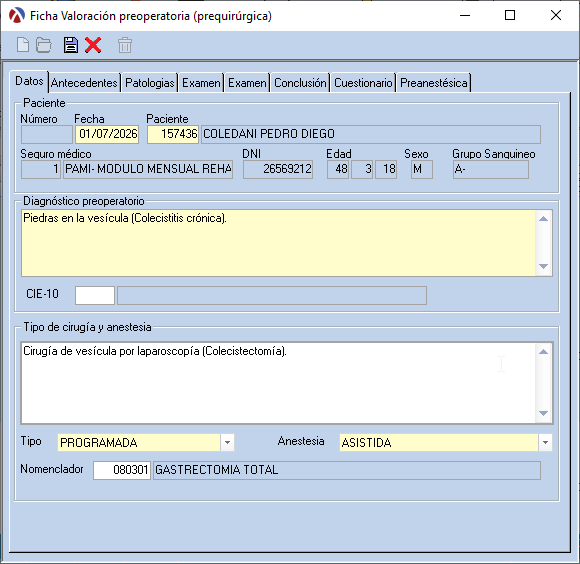
Task: Click the up scroll arrow in the cirugía text area
Action: 543,352
